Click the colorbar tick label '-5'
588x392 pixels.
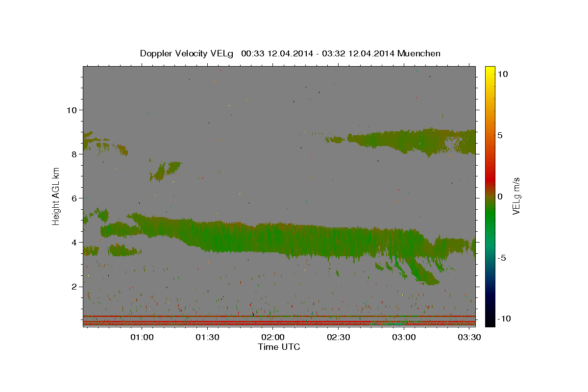501,258
